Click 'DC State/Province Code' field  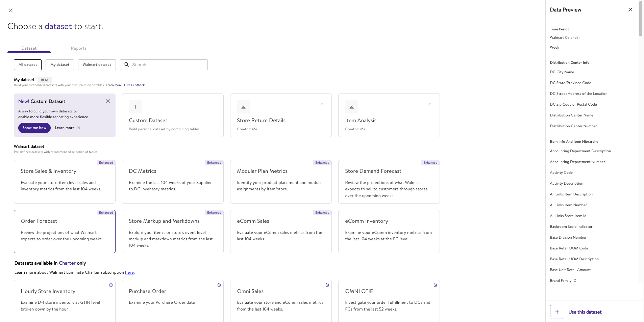(570, 83)
